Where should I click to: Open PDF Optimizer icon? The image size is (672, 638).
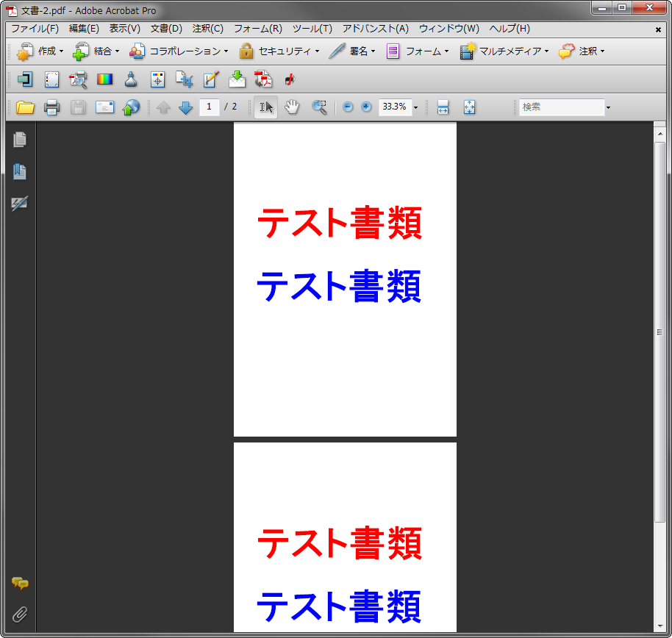[x=263, y=79]
